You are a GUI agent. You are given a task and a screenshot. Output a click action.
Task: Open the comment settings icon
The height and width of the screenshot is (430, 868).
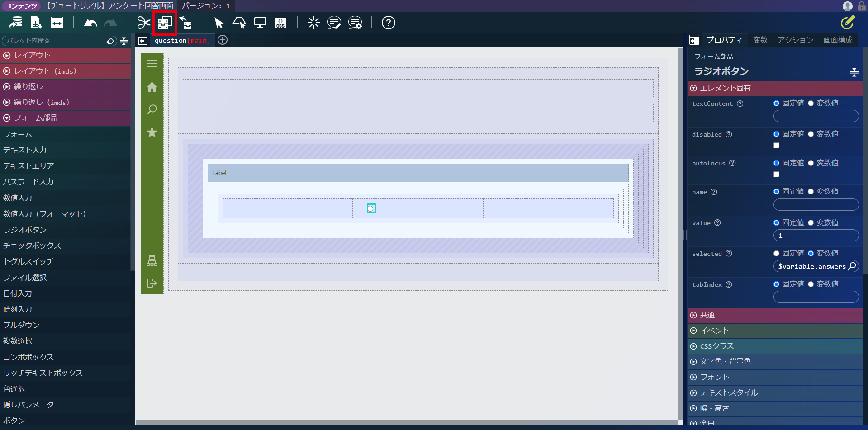(x=355, y=23)
